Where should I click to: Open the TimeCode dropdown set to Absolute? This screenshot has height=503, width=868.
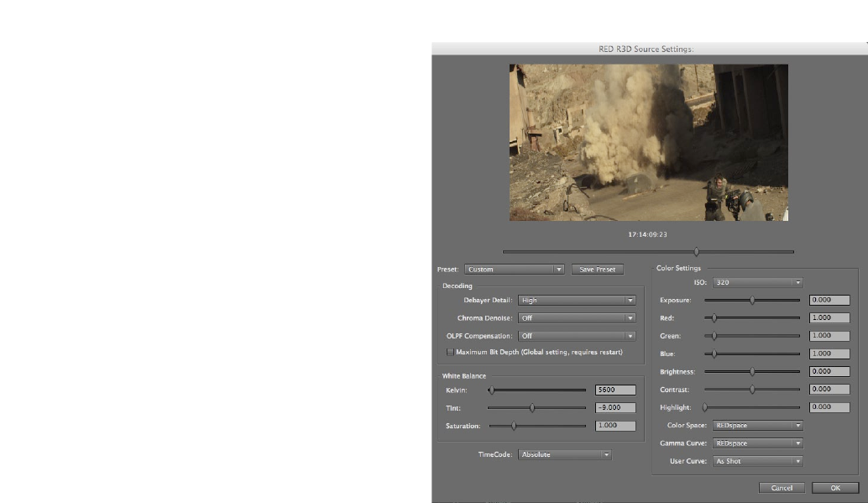(x=565, y=455)
